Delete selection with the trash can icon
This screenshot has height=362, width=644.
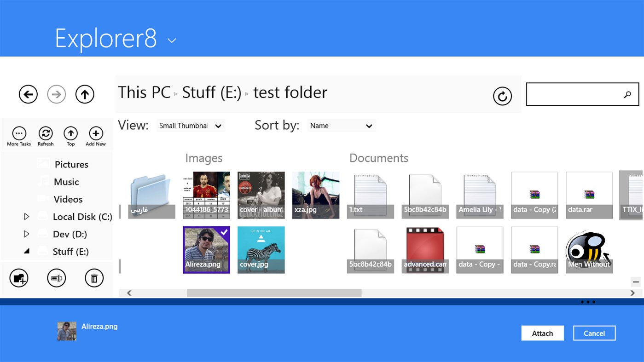[94, 278]
